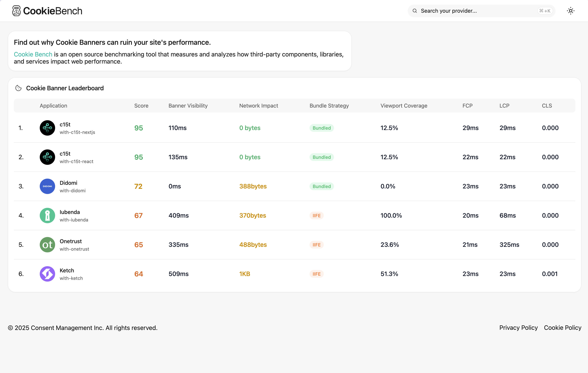
Task: Click the Didomi blue logo icon
Action: point(47,186)
